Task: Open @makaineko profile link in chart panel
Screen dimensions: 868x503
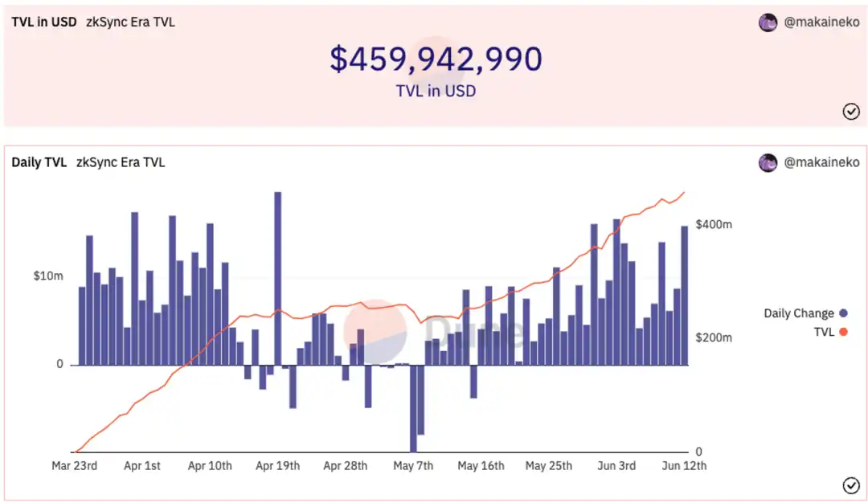Action: tap(821, 162)
